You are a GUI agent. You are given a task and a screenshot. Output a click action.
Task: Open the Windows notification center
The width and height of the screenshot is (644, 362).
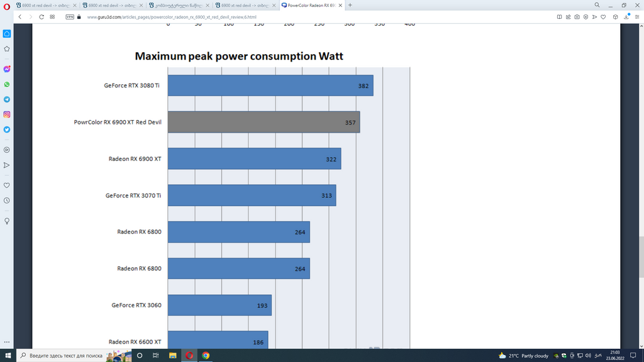pyautogui.click(x=633, y=356)
